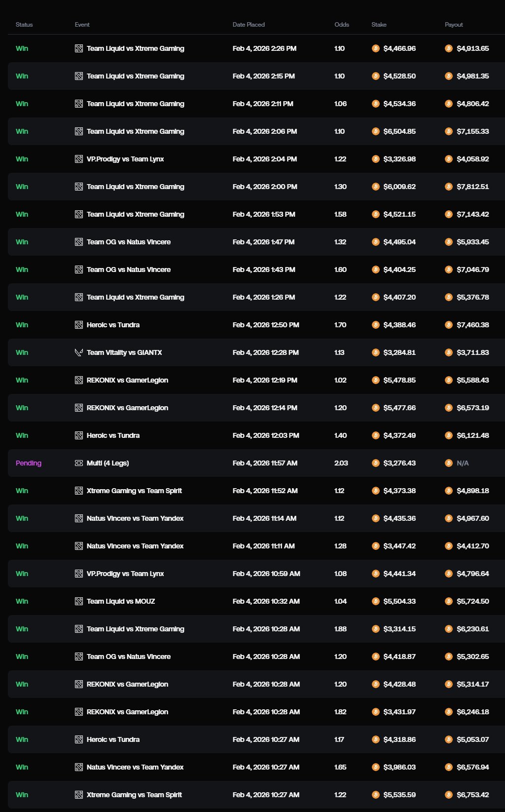This screenshot has width=505, height=812.
Task: Click the Bitcoin icon beside the $4,466.96 stake
Action: pyautogui.click(x=376, y=48)
